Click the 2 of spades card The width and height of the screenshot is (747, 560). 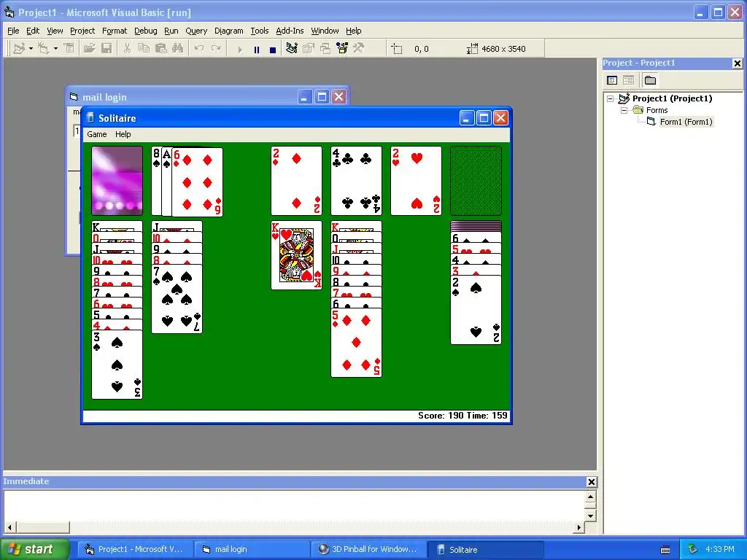[476, 310]
